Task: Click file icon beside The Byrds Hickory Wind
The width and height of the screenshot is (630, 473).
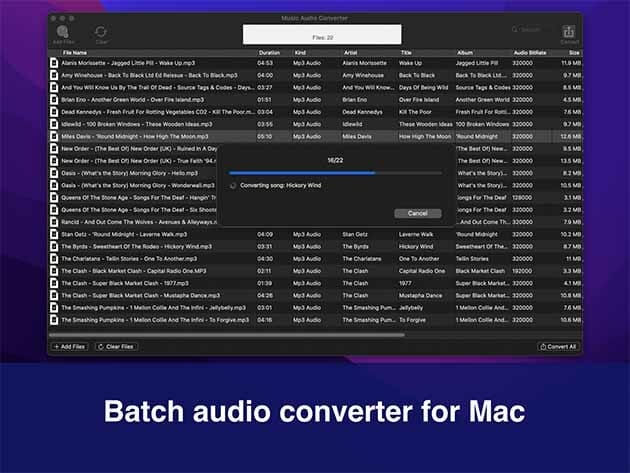Action: (54, 246)
